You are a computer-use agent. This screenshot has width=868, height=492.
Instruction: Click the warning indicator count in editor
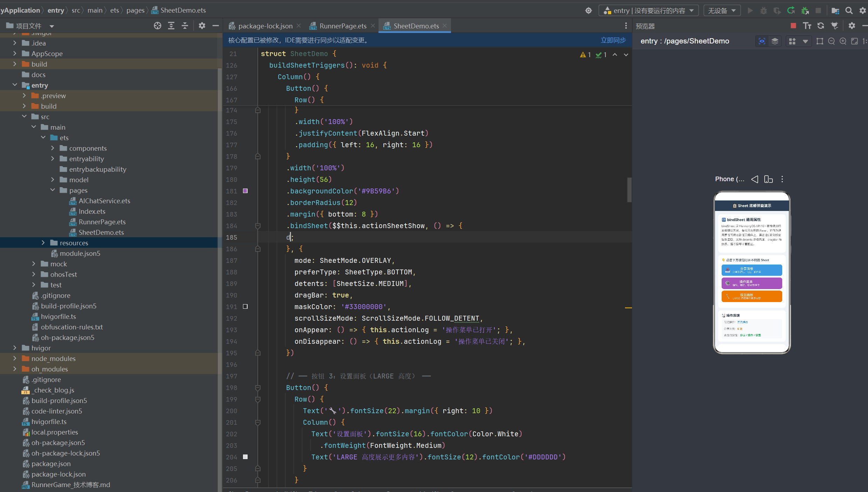(585, 55)
